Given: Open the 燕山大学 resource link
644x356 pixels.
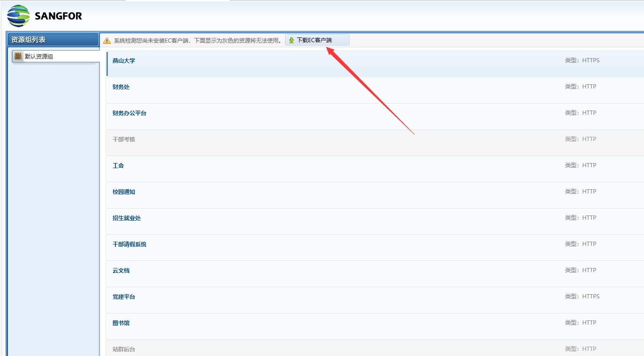Looking at the screenshot, I should coord(124,61).
